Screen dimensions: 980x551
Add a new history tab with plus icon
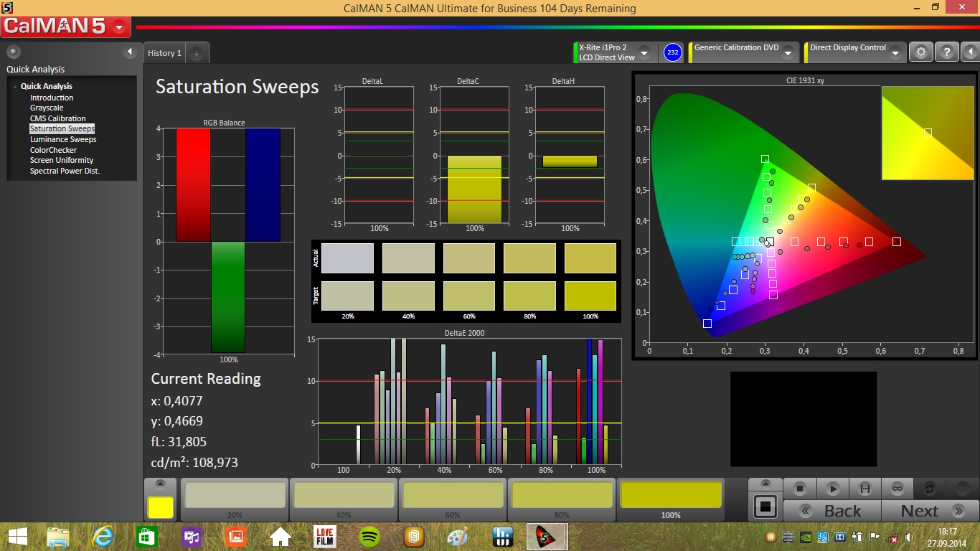[197, 53]
